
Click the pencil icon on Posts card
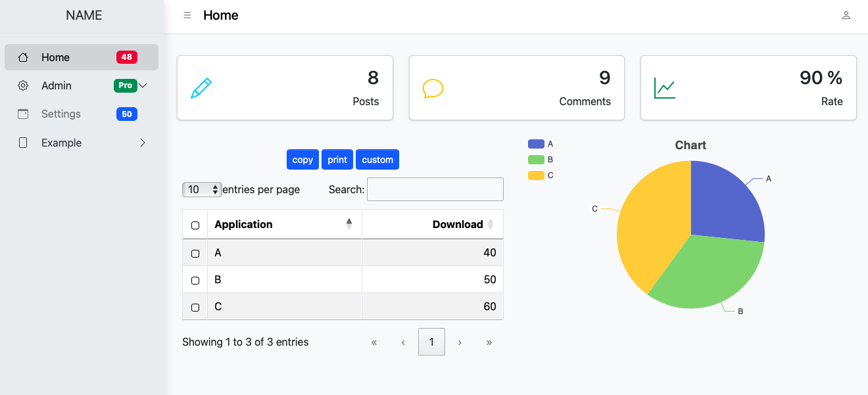[201, 88]
